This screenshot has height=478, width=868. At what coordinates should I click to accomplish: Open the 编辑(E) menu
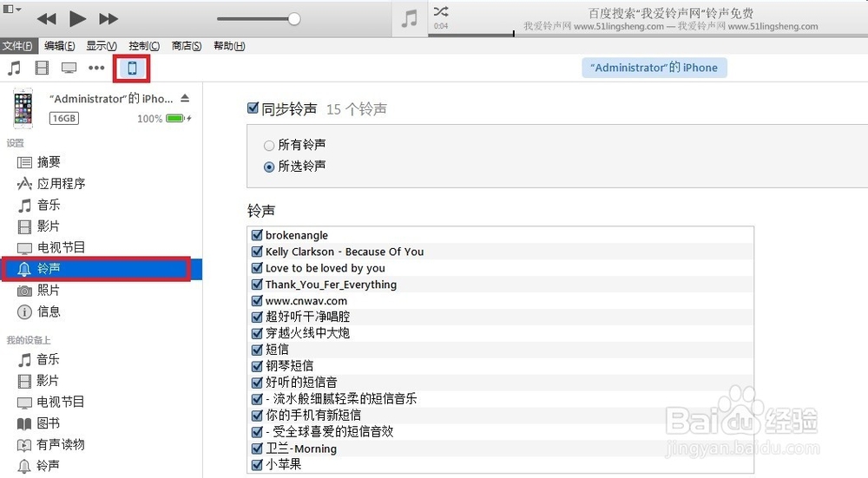click(x=59, y=46)
